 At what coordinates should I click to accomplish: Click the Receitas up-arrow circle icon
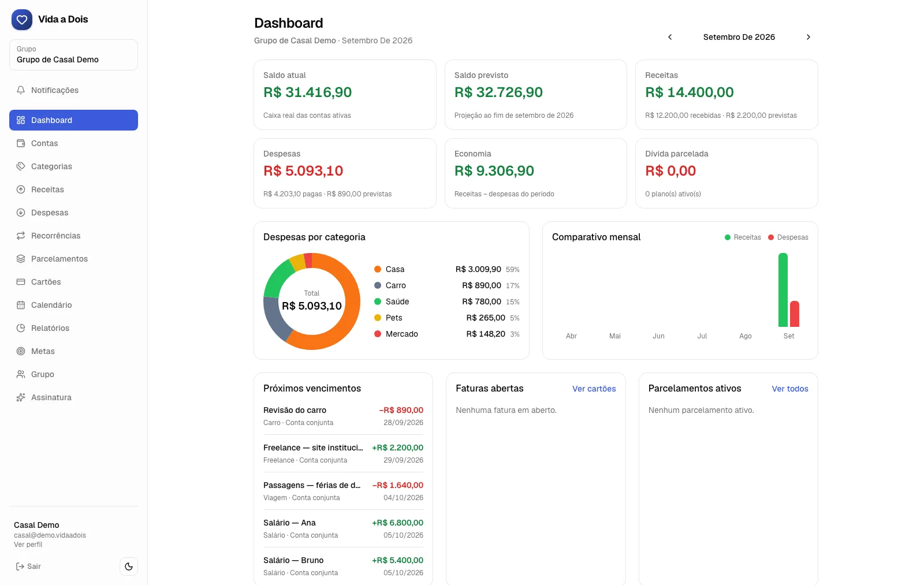[x=21, y=189]
